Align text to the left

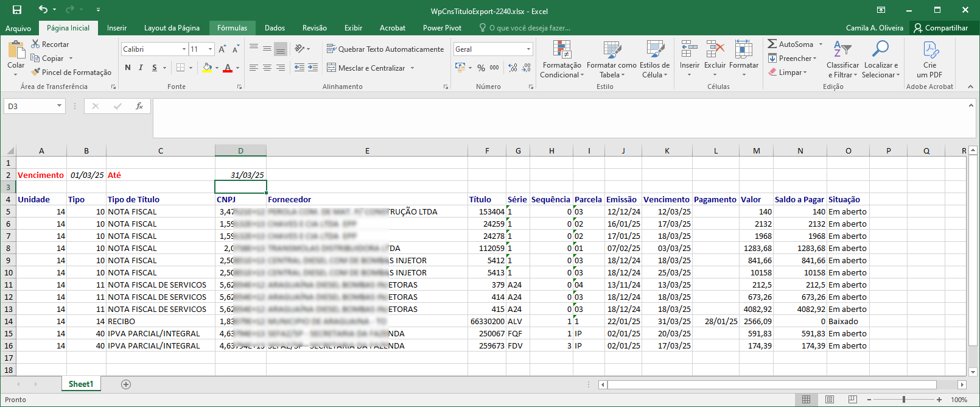(x=254, y=68)
